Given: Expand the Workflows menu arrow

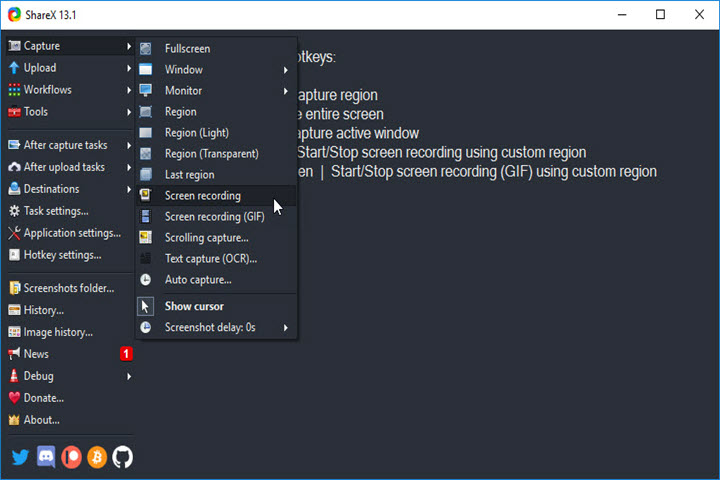Looking at the screenshot, I should (x=129, y=90).
